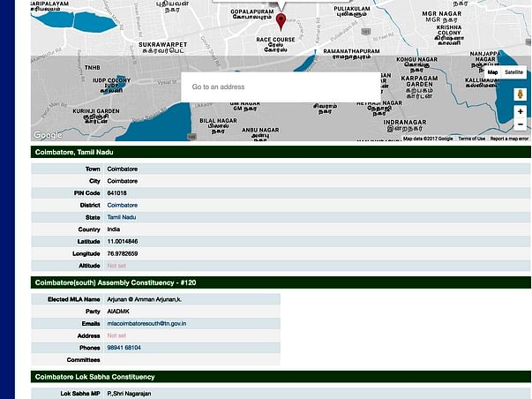Open the Coimbatore district link

point(123,205)
